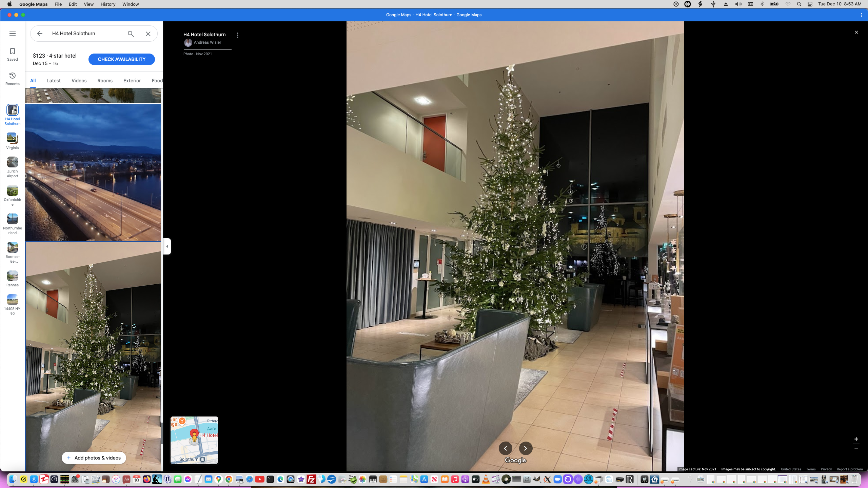Close the photo viewer
The height and width of the screenshot is (488, 868).
856,32
